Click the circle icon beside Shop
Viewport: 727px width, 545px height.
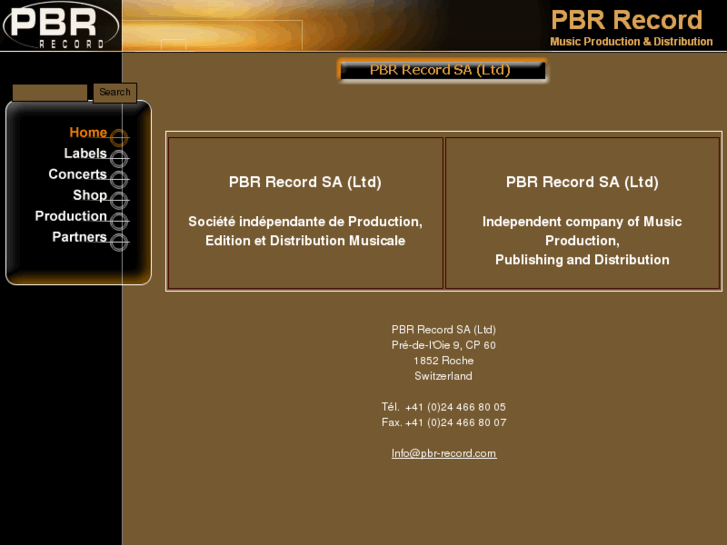coord(119,200)
